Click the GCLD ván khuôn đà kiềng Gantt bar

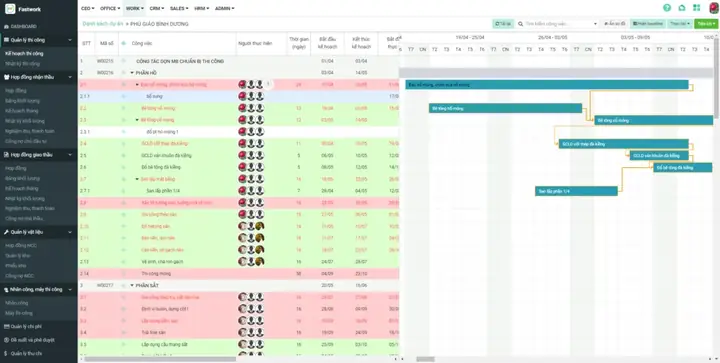click(x=659, y=156)
